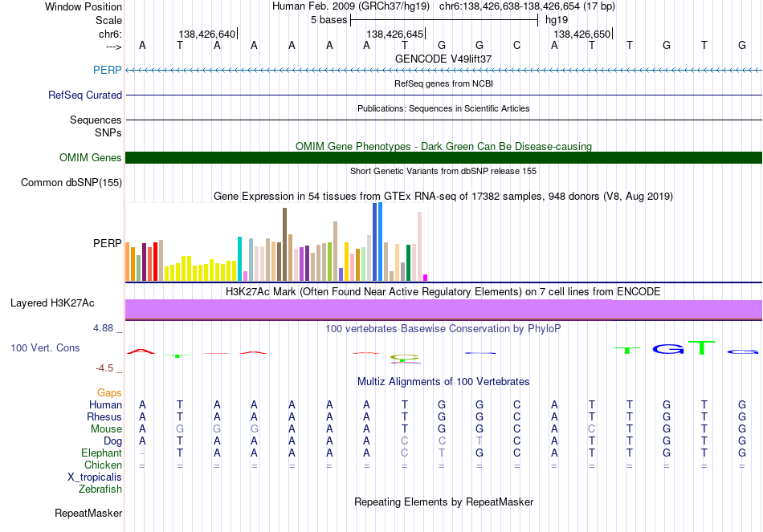
Task: Click the large green T conservation logo letter
Action: 702,347
